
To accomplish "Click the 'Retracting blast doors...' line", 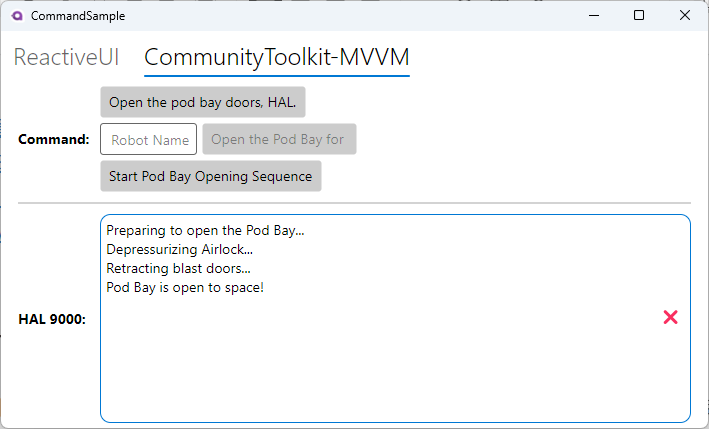I will (178, 269).
